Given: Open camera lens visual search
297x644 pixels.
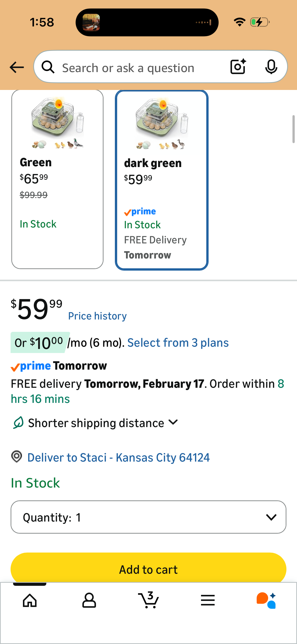Looking at the screenshot, I should click(x=238, y=67).
